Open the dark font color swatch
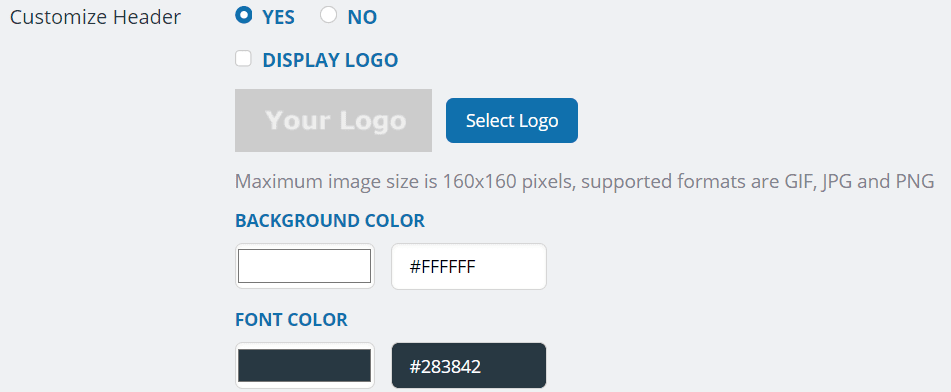This screenshot has height=392, width=951. pos(304,365)
